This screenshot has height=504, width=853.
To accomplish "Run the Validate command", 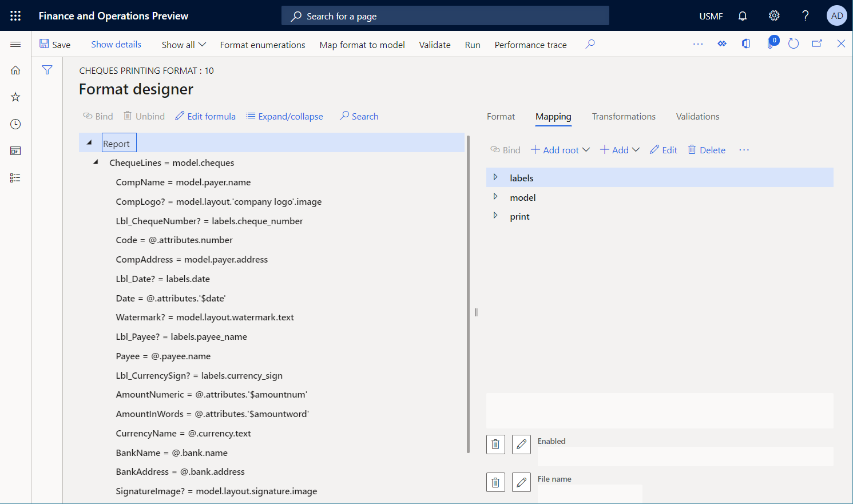I will pos(434,45).
